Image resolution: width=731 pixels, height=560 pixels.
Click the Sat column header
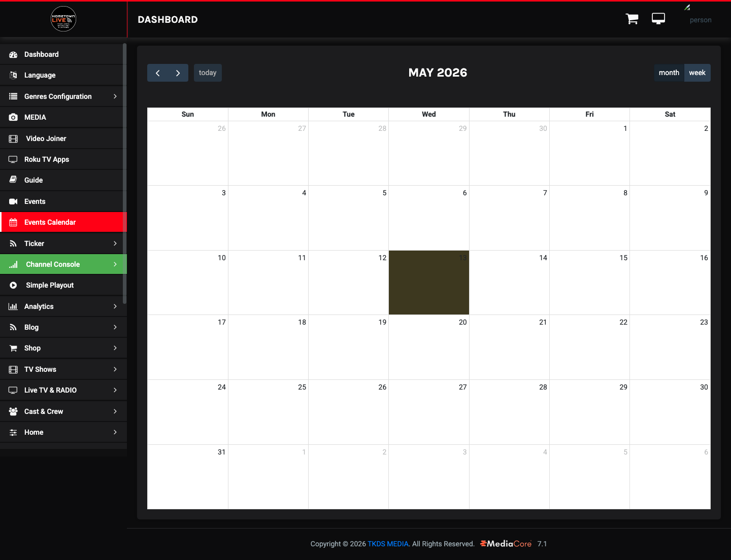pyautogui.click(x=670, y=114)
